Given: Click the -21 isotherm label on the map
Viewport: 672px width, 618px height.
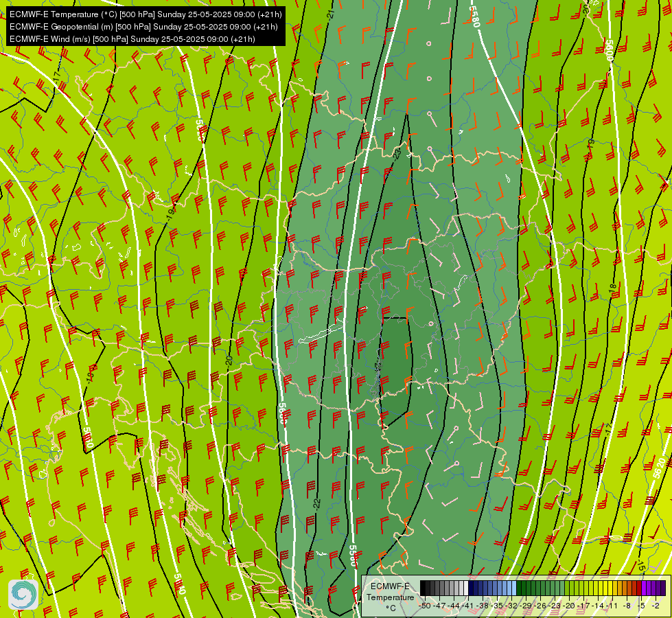Looking at the screenshot, I should pos(330,14).
